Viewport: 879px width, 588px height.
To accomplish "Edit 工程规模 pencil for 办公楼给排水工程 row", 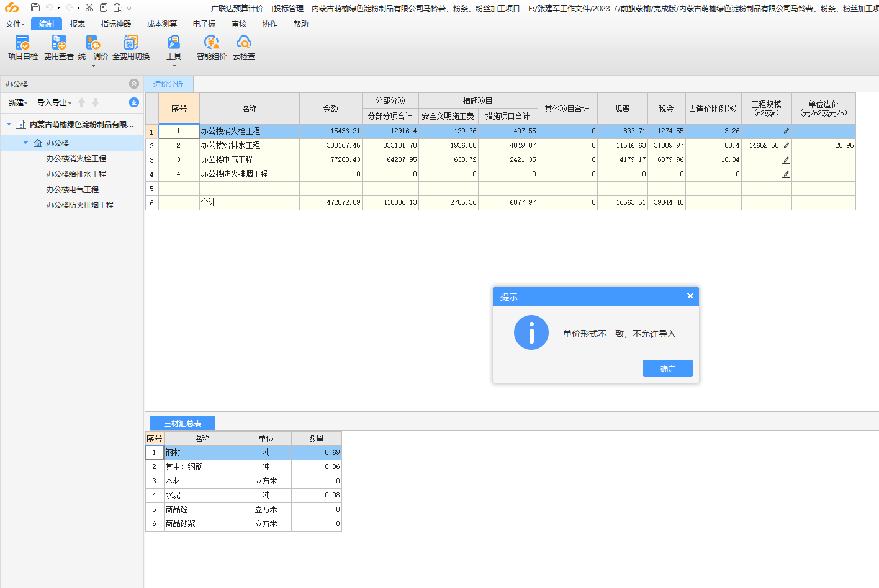I will [x=786, y=146].
